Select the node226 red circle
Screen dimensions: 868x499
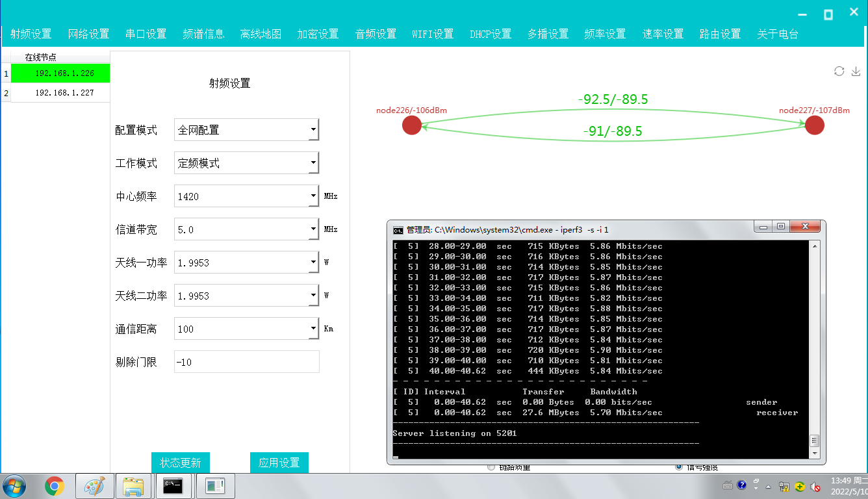click(x=412, y=125)
